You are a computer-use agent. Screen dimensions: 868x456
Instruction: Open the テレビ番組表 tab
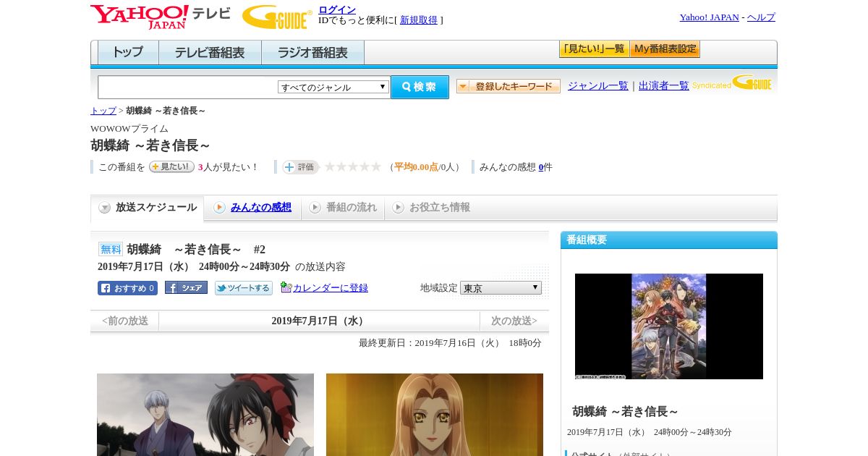tap(210, 53)
